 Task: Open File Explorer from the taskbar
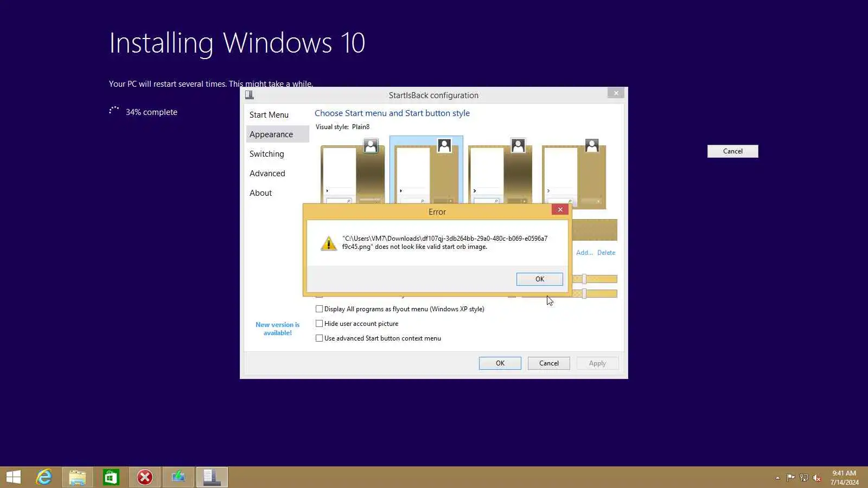(x=78, y=477)
